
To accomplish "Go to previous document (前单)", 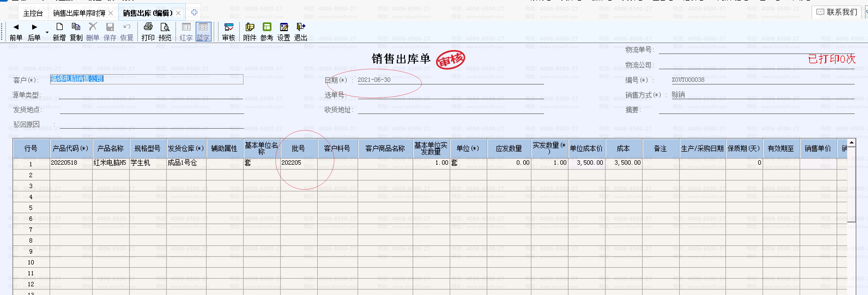I will 16,31.
